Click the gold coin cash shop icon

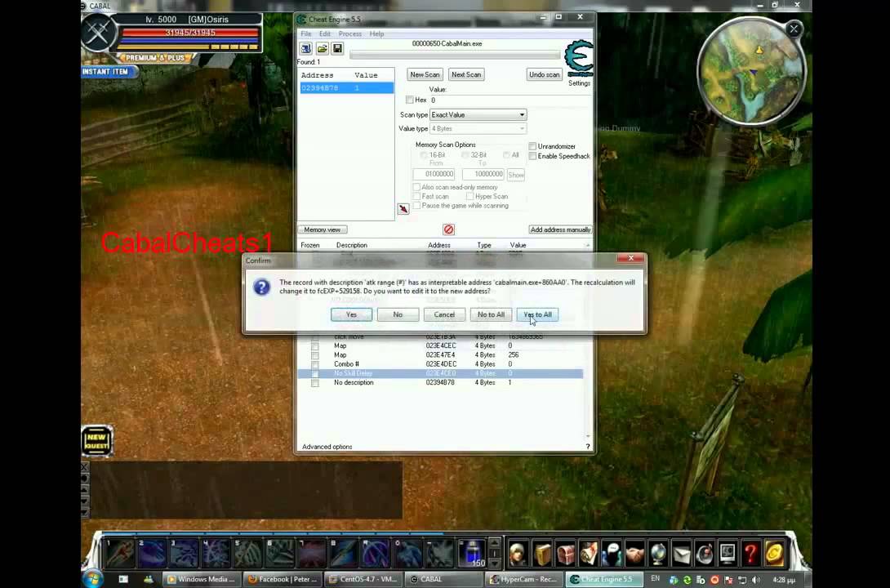[x=774, y=553]
